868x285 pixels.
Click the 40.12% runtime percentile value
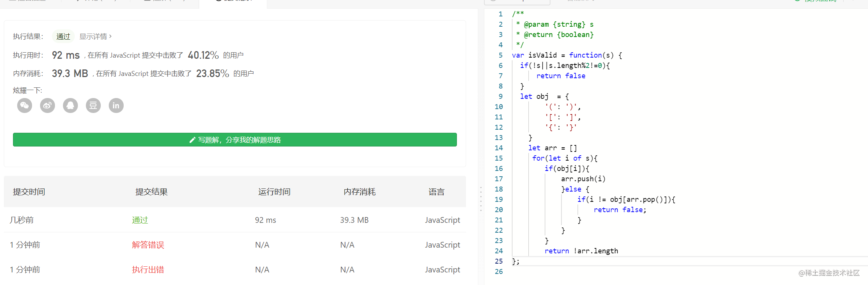pos(203,55)
